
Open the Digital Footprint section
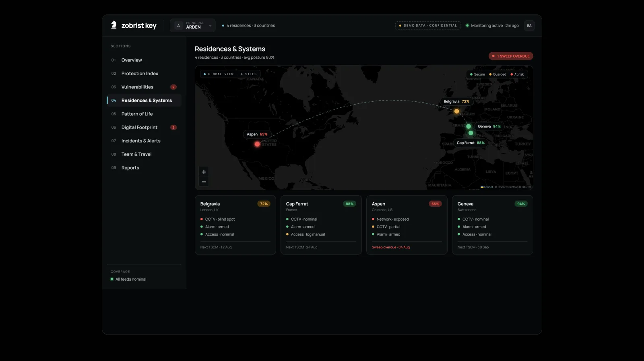pyautogui.click(x=144, y=127)
